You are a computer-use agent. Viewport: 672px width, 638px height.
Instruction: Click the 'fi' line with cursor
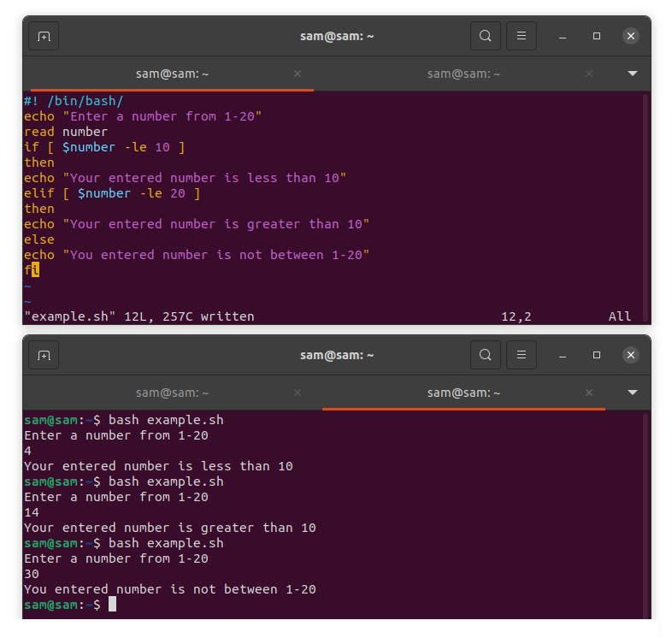tap(32, 270)
